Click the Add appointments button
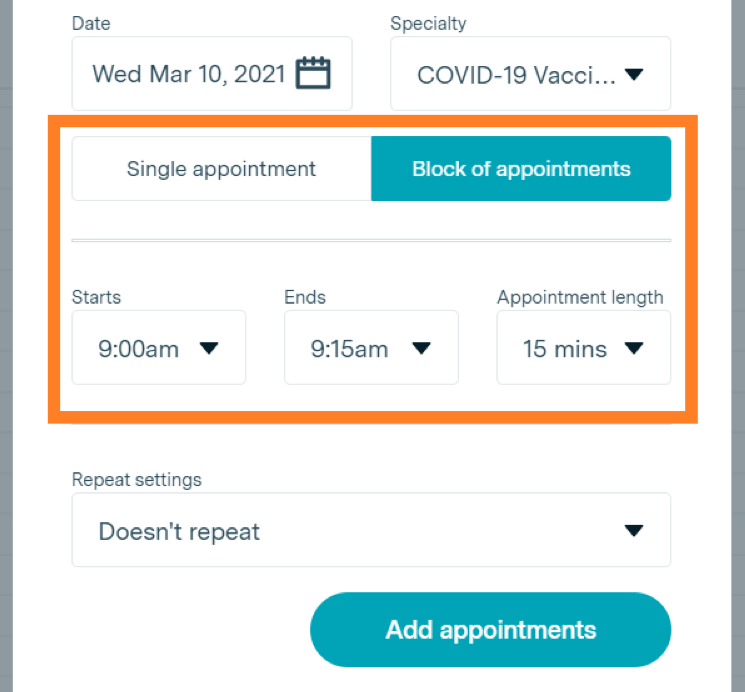 490,630
